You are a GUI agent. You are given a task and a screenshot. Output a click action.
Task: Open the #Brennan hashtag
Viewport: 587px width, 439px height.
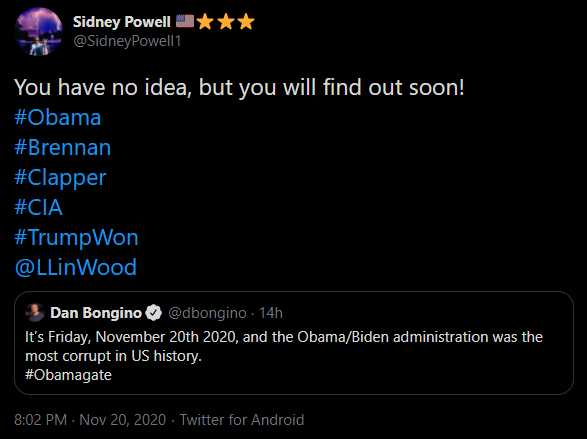coord(63,147)
